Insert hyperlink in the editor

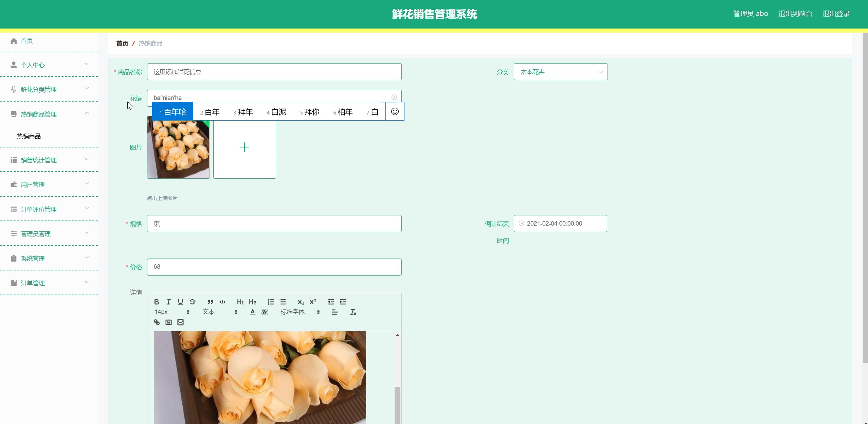(x=157, y=322)
